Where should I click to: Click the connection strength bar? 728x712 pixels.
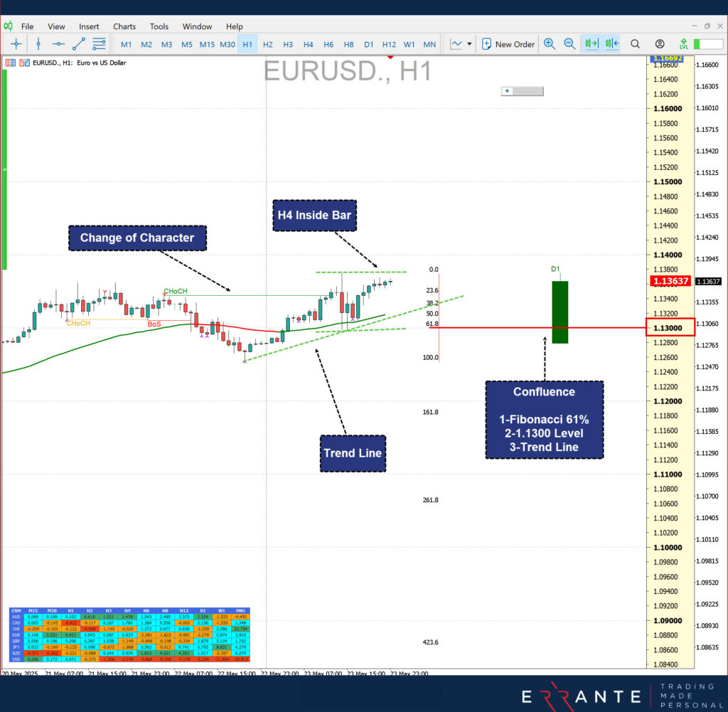click(707, 44)
